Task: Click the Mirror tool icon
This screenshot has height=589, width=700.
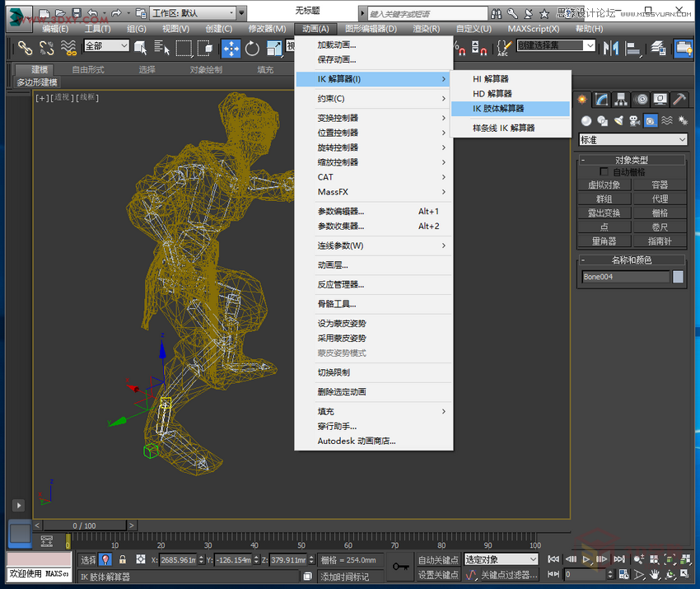Action: click(611, 48)
